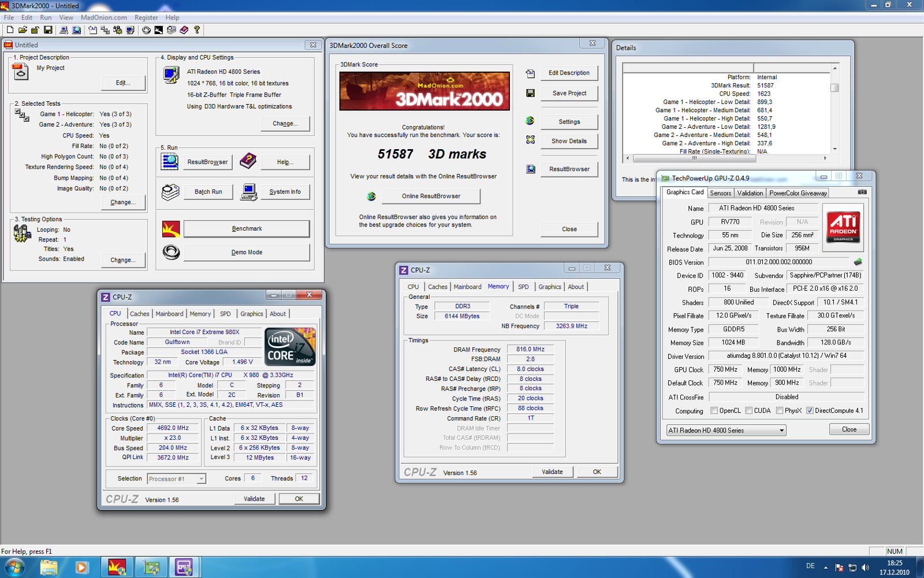Toggle the DirectCompute 4.1 checkbox
The width and height of the screenshot is (924, 578).
click(x=810, y=411)
